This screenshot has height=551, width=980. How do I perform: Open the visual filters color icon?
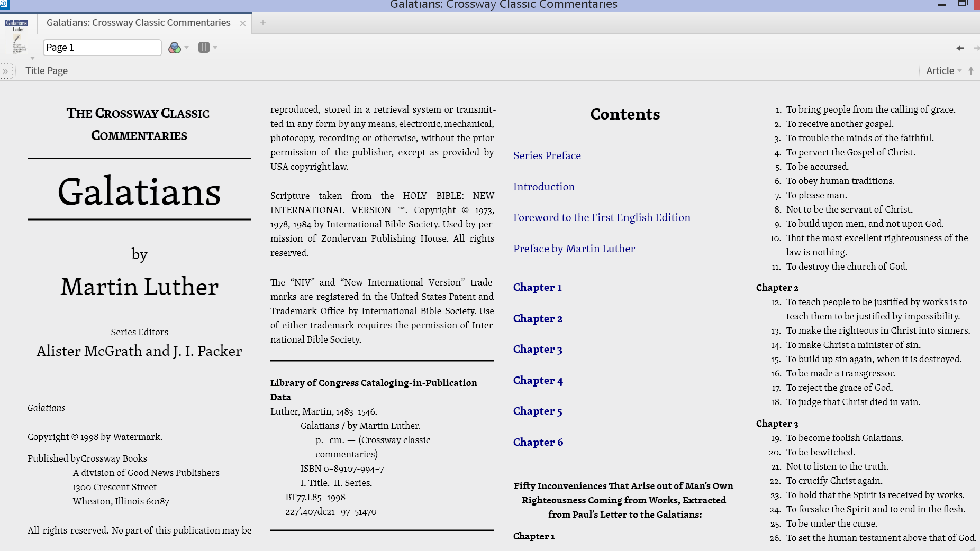point(174,48)
